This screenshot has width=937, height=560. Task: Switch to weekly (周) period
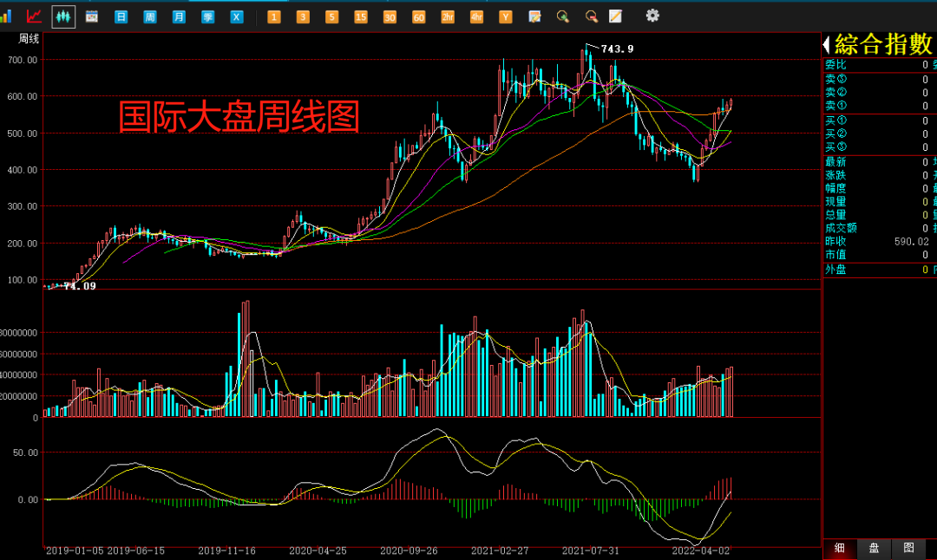tap(150, 16)
